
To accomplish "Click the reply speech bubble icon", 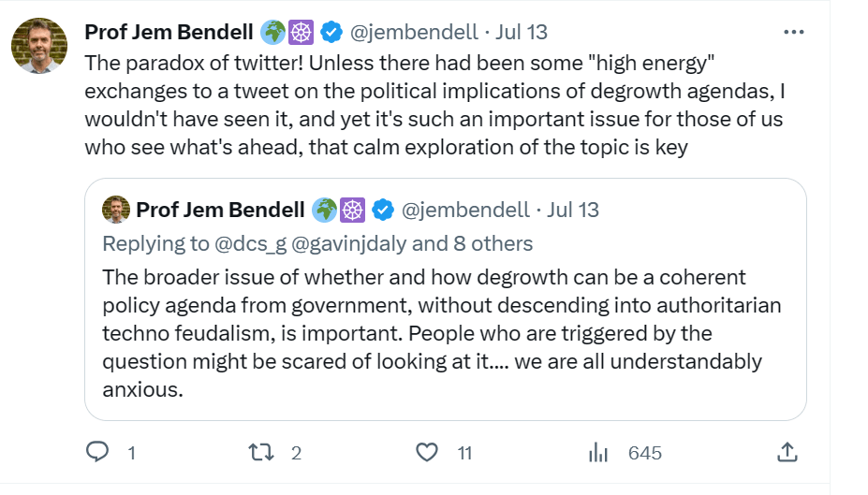I will pos(98,453).
